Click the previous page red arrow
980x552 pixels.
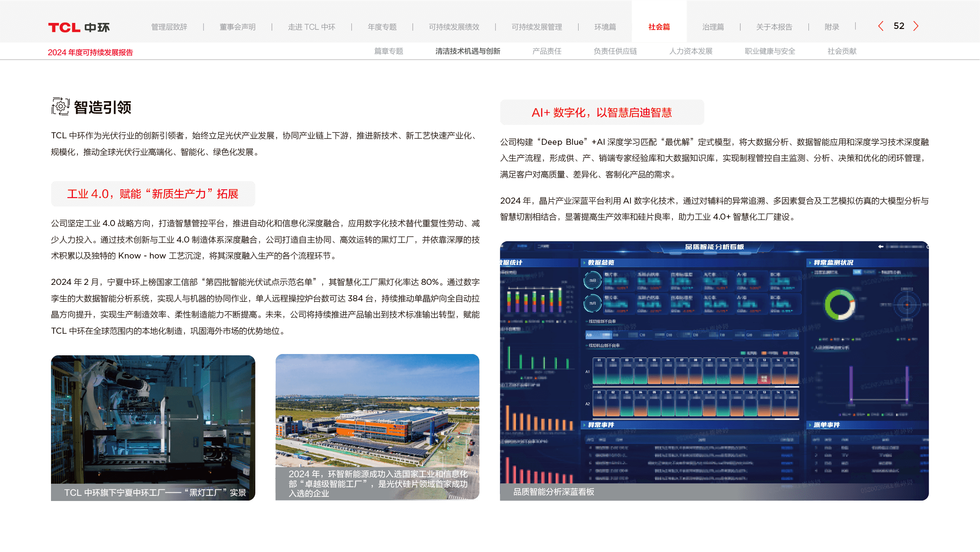(881, 26)
